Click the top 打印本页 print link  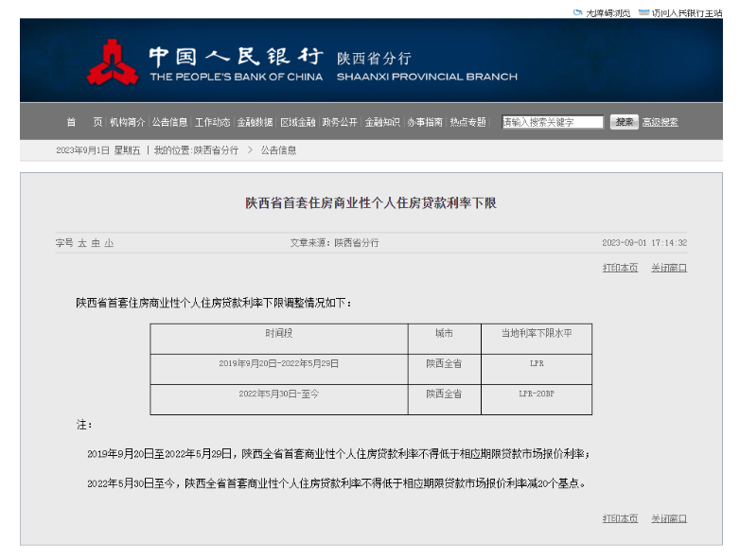click(x=620, y=268)
